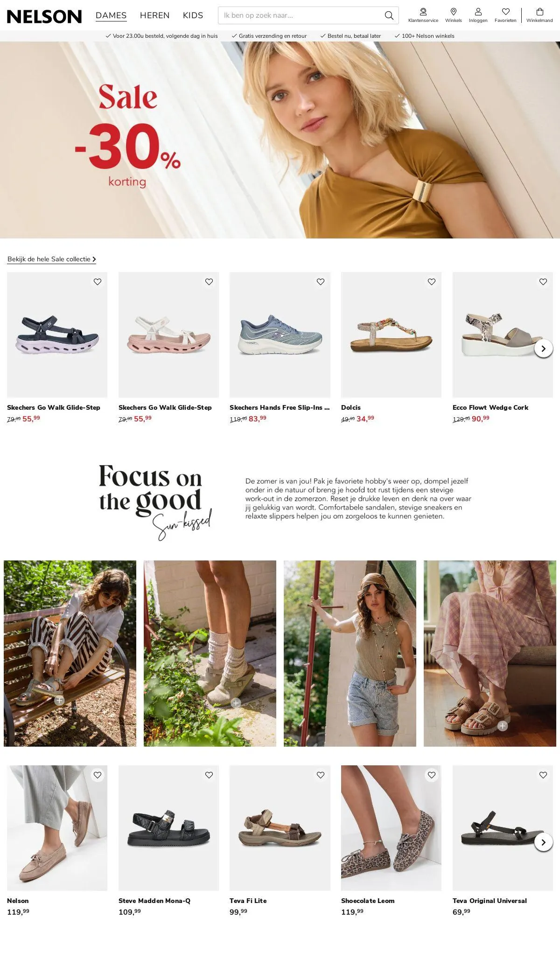The height and width of the screenshot is (980, 560).
Task: Click the search magnifier icon
Action: pyautogui.click(x=389, y=15)
